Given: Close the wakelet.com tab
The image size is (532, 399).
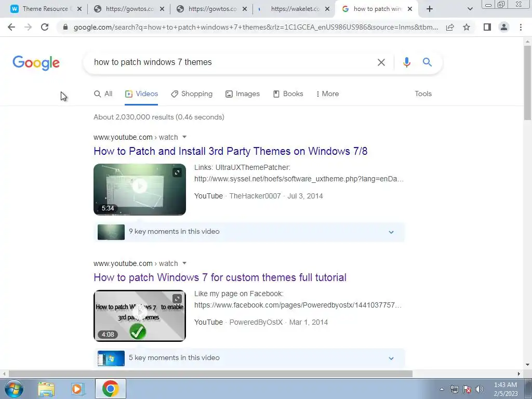Looking at the screenshot, I should (x=327, y=9).
